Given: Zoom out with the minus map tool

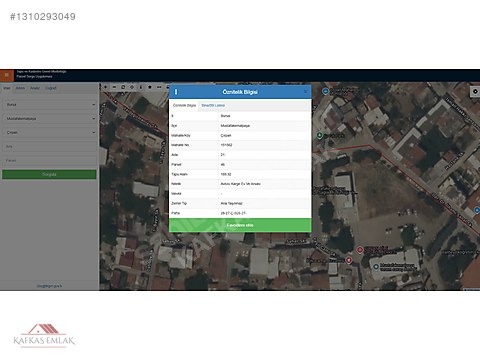Looking at the screenshot, I should click(x=114, y=87).
